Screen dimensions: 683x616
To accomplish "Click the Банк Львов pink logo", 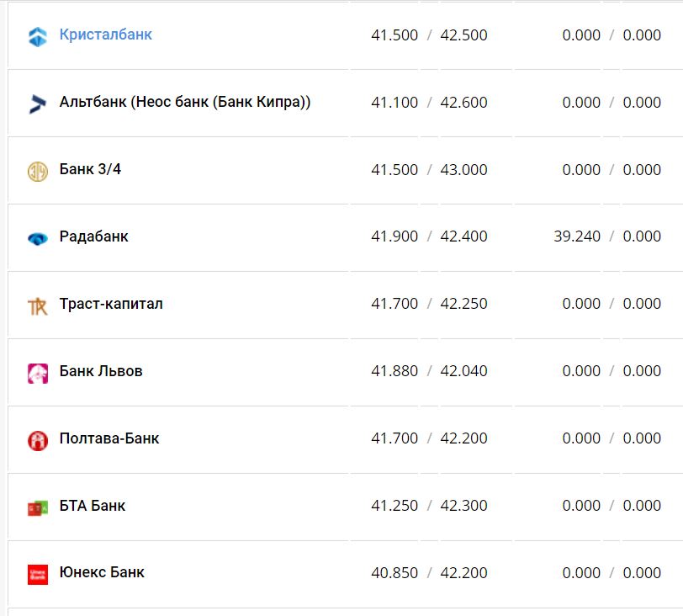I will point(38,373).
